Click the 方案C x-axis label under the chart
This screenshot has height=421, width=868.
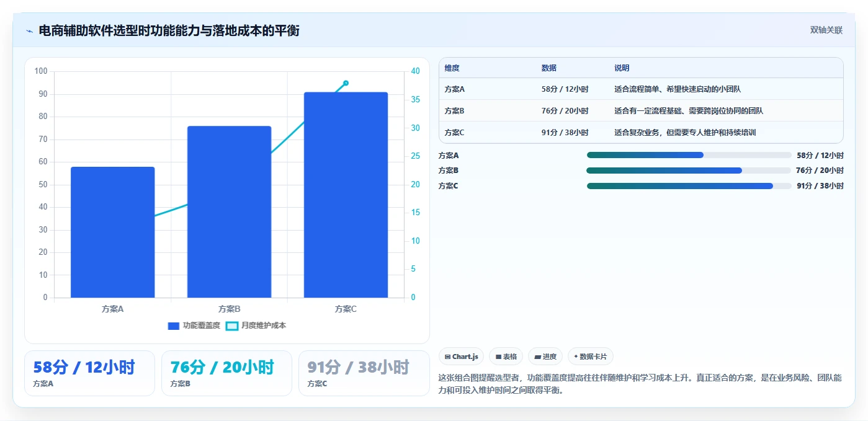tap(346, 309)
